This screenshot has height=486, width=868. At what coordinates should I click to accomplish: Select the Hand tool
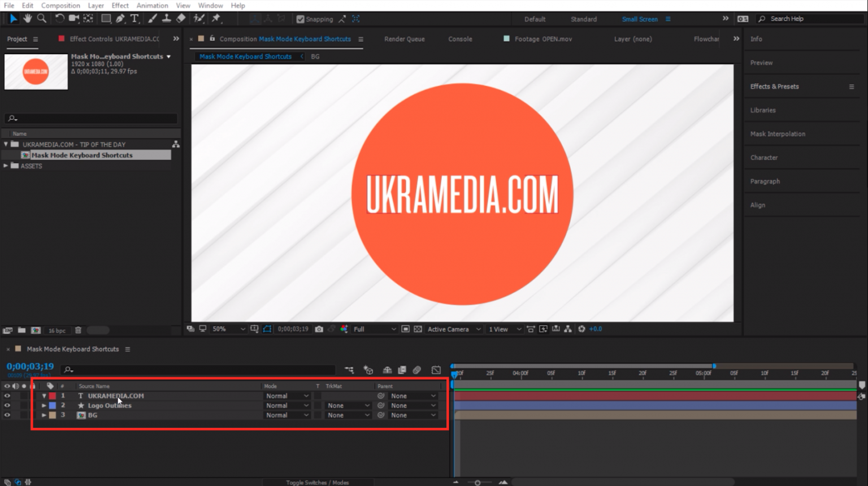coord(27,19)
